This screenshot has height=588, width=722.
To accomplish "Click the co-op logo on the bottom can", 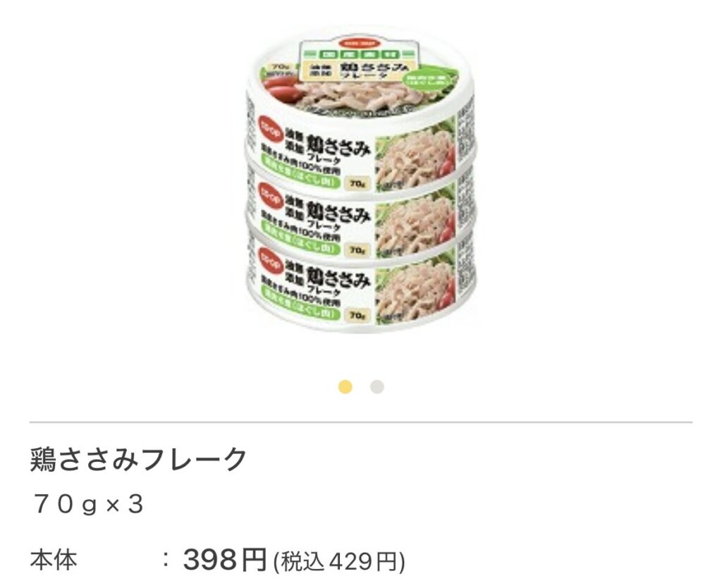I will [x=270, y=259].
